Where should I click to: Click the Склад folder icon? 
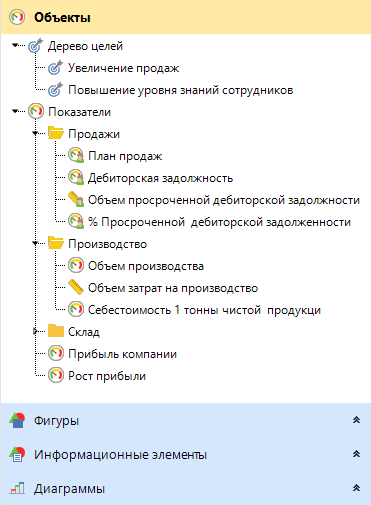tap(56, 331)
